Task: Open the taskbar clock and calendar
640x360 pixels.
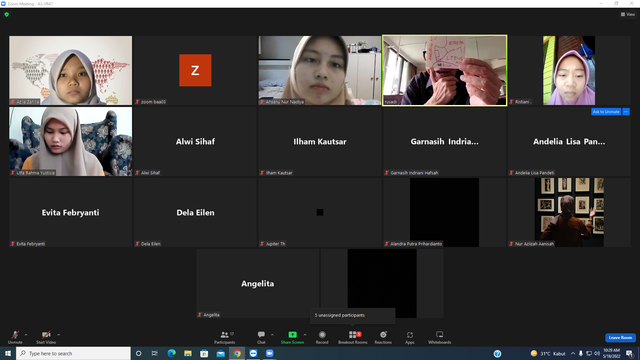Action: coord(611,353)
